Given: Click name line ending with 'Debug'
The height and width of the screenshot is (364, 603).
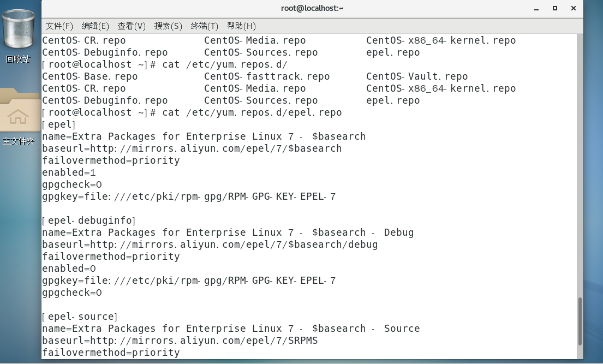Looking at the screenshot, I should coord(228,233).
